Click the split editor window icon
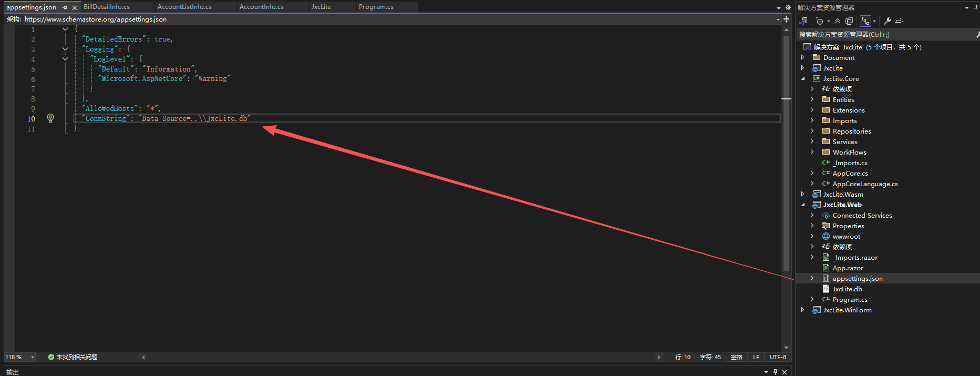This screenshot has width=980, height=376. point(787,19)
